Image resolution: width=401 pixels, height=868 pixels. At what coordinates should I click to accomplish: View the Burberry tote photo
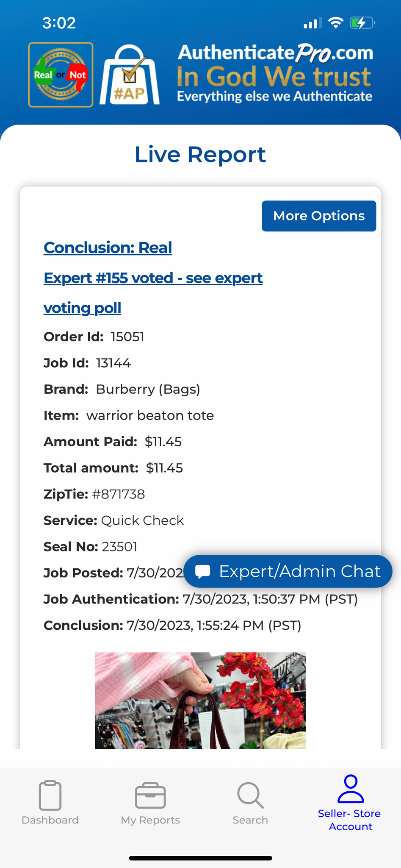(x=200, y=700)
